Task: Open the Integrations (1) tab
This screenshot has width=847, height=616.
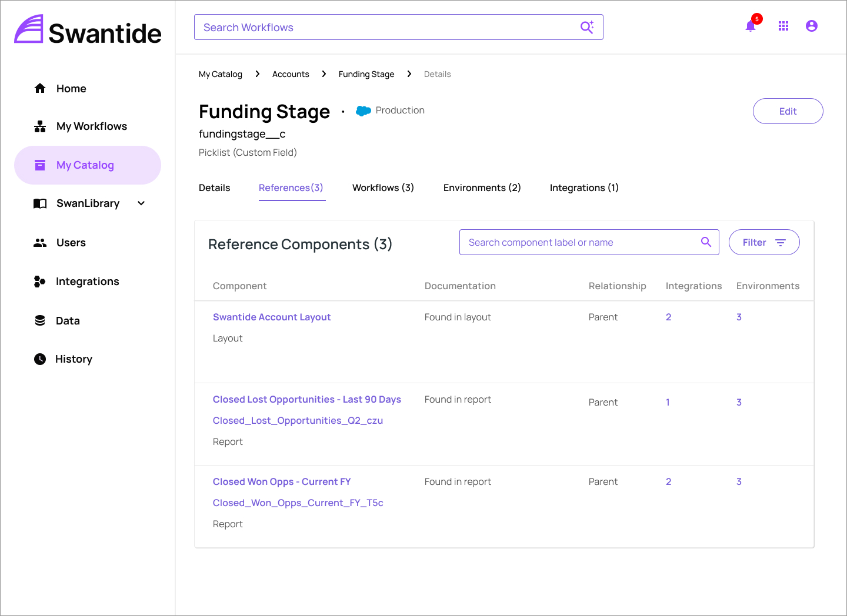Action: (583, 188)
